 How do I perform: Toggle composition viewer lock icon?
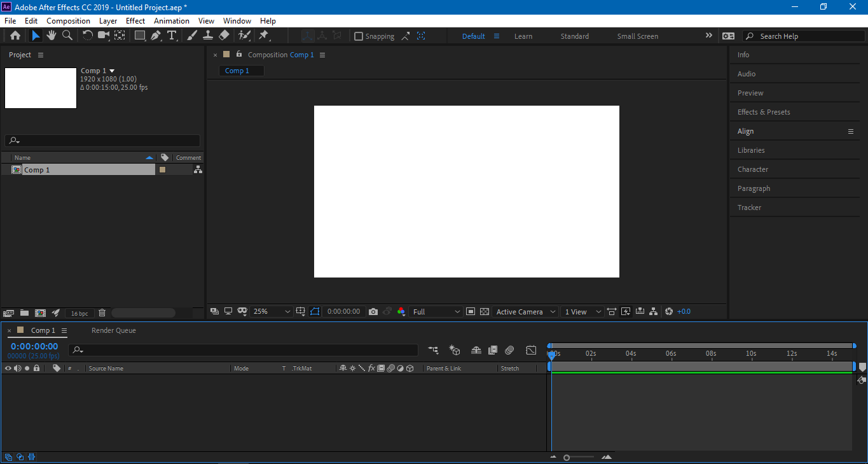click(x=239, y=54)
